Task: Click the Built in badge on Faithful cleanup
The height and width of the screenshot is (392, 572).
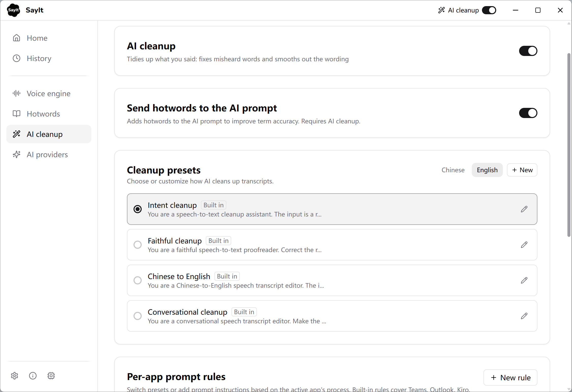Action: [x=218, y=241]
